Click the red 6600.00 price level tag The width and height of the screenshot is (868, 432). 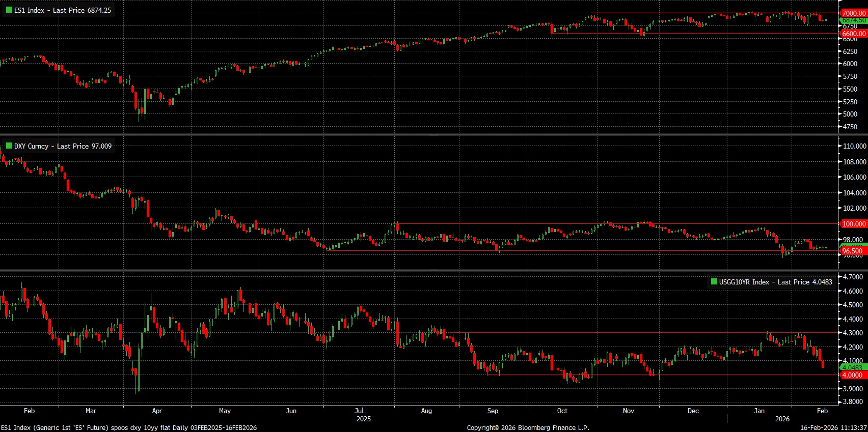tap(853, 34)
